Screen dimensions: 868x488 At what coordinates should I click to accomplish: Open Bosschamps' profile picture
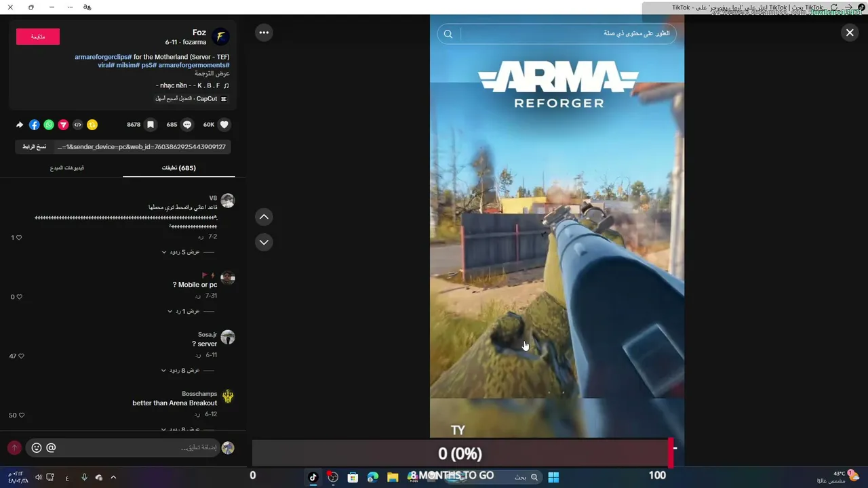tap(228, 396)
